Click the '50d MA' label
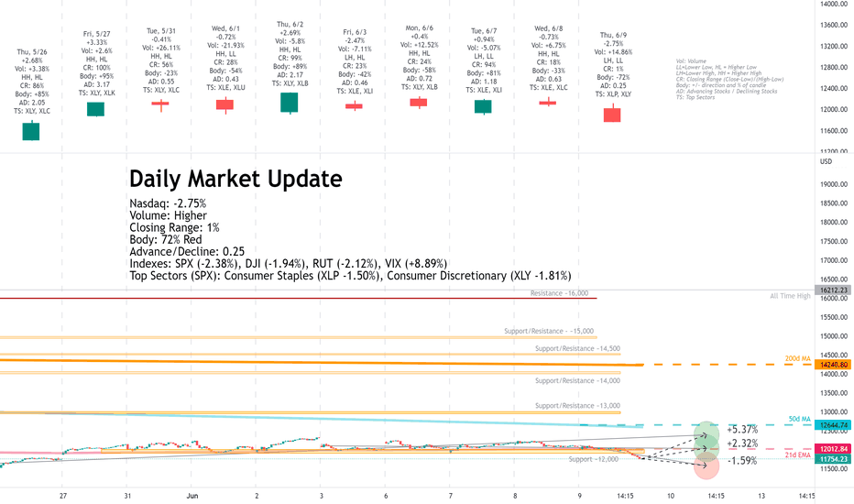 (x=800, y=419)
